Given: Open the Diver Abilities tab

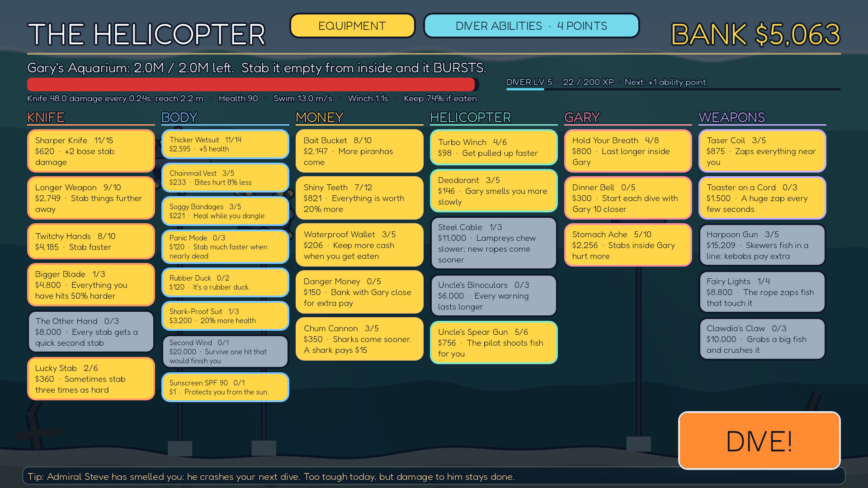Looking at the screenshot, I should (531, 26).
